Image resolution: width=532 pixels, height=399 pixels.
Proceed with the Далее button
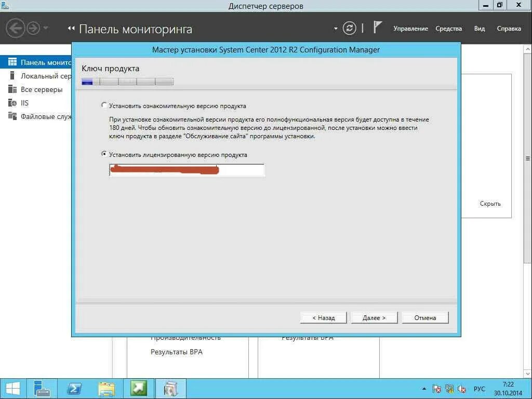[374, 318]
